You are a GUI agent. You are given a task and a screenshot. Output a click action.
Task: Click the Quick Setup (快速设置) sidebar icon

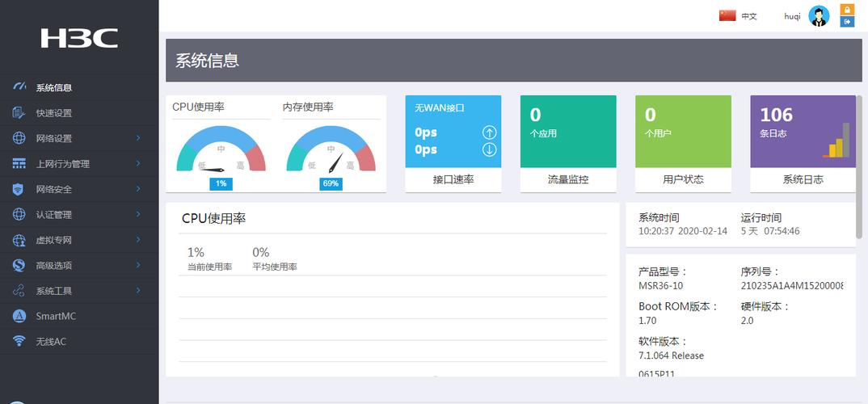[x=19, y=113]
